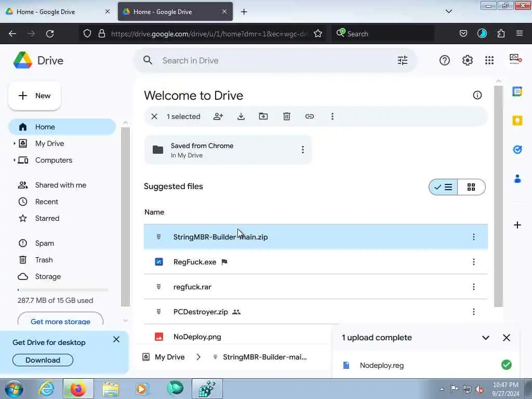Viewport: 532px width, 399px height.
Task: Open Recent files
Action: pyautogui.click(x=46, y=202)
